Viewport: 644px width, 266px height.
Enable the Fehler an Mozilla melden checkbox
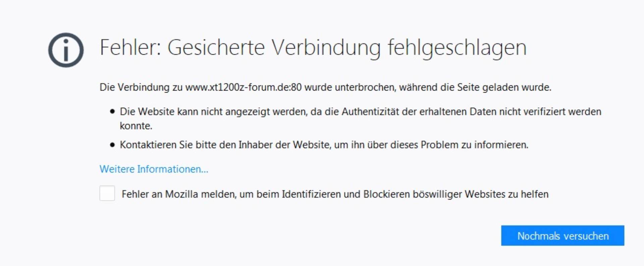click(107, 193)
